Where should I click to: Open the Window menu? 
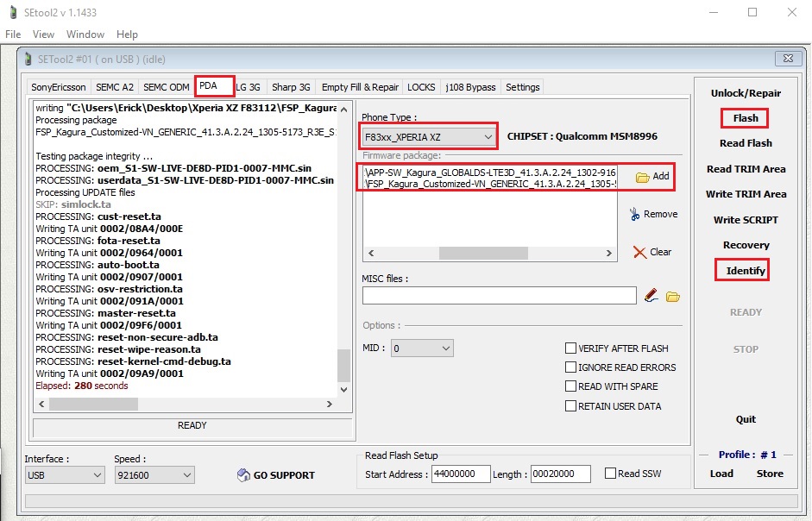85,35
